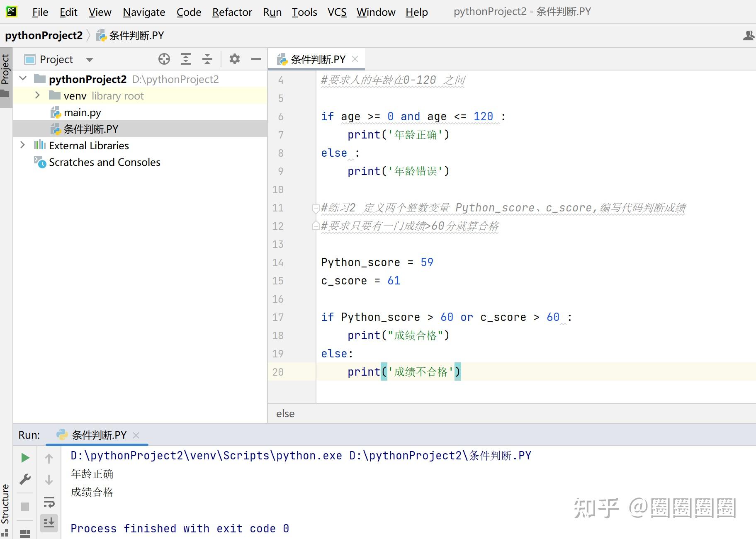
Task: Open the Help menu
Action: 417,12
